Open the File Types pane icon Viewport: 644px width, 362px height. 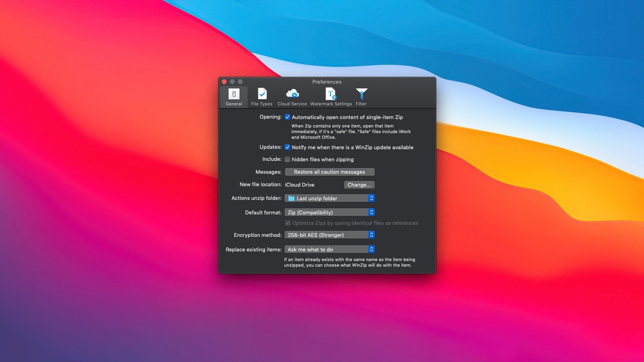click(262, 94)
